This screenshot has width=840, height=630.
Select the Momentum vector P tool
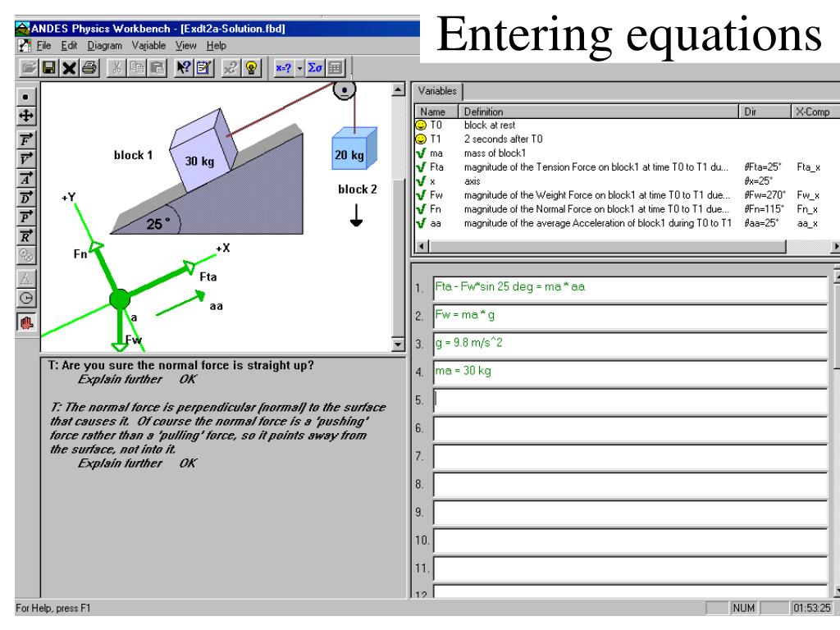[25, 217]
